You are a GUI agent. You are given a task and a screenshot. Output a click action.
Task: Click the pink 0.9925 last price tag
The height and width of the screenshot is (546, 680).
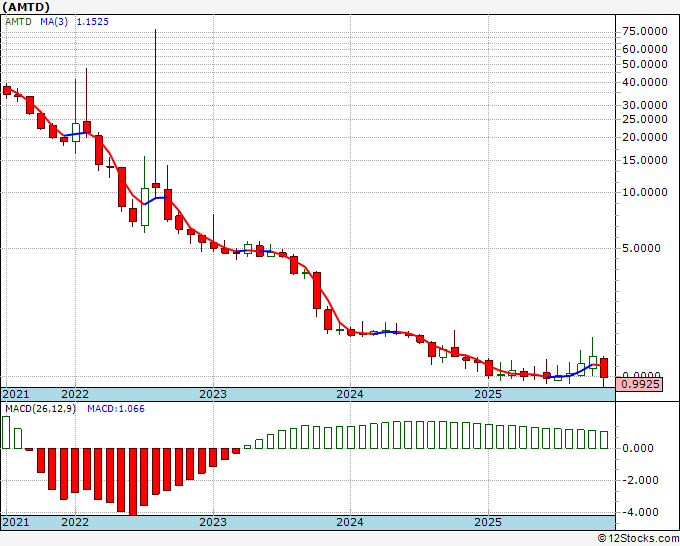click(639, 384)
